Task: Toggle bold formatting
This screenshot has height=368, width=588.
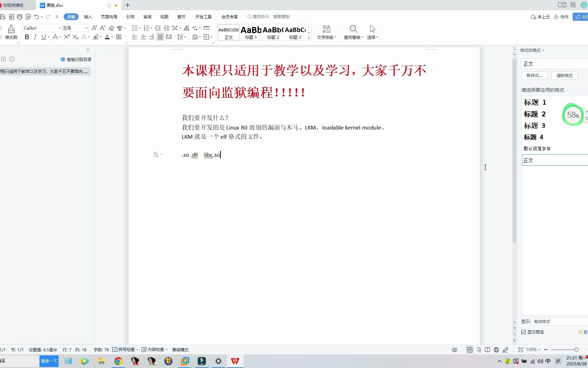Action: tap(27, 37)
